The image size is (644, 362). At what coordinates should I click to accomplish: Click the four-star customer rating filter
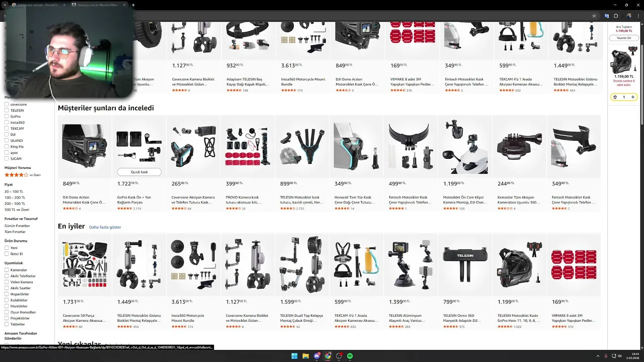click(x=22, y=175)
